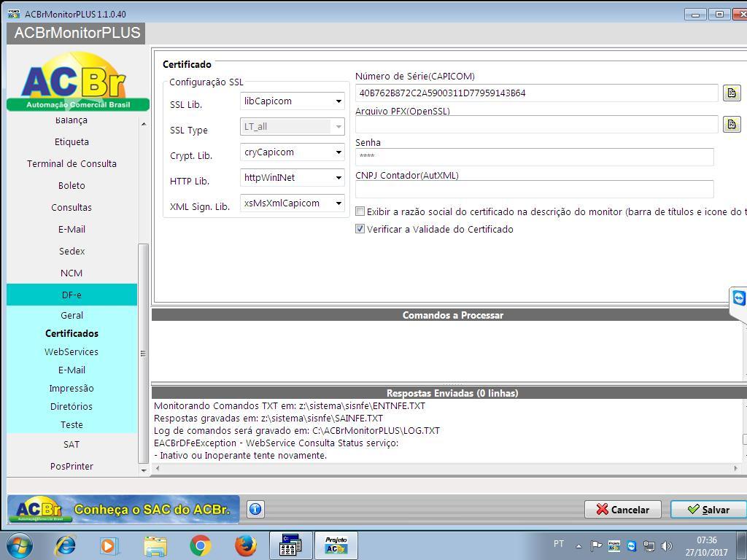Viewport: 747px width, 560px height.
Task: Open Windows Start menu
Action: 20,545
